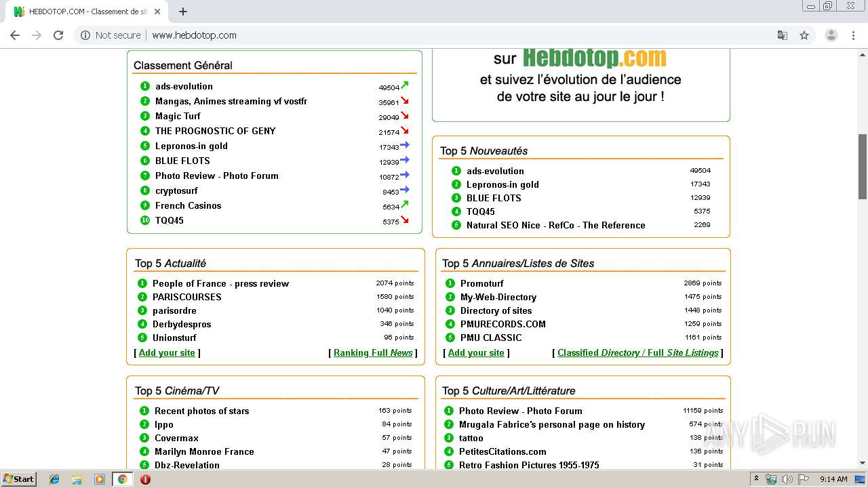The height and width of the screenshot is (488, 868).
Task: Reload the current page
Action: point(58,35)
